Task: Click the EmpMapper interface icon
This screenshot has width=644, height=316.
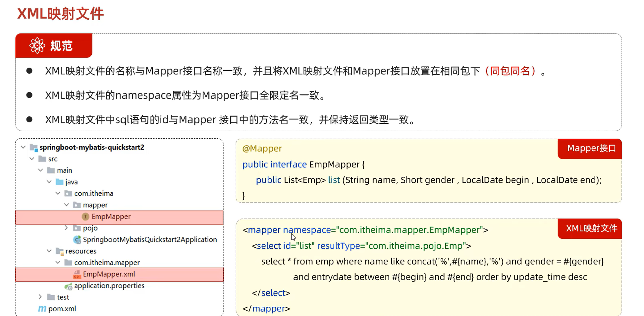Action: 86,216
